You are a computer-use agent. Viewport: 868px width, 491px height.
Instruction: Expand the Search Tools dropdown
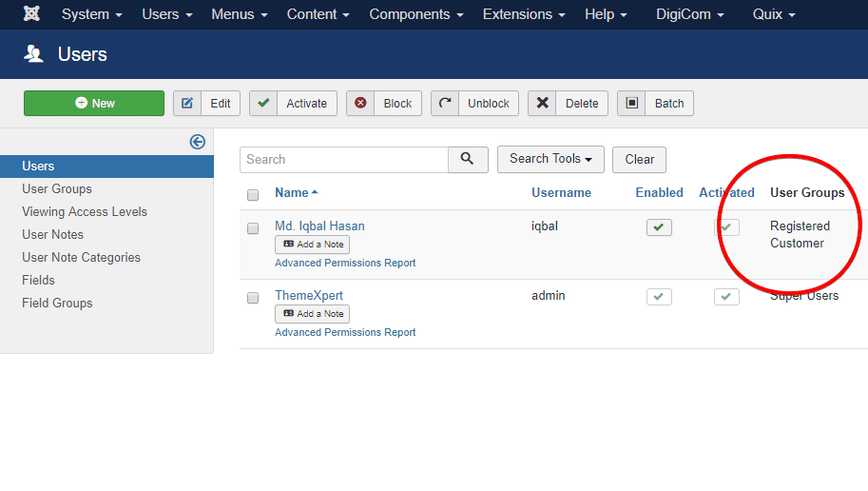click(x=550, y=159)
